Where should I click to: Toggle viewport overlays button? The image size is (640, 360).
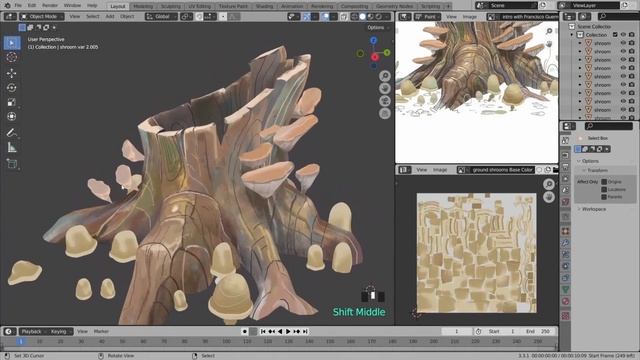coord(325,17)
